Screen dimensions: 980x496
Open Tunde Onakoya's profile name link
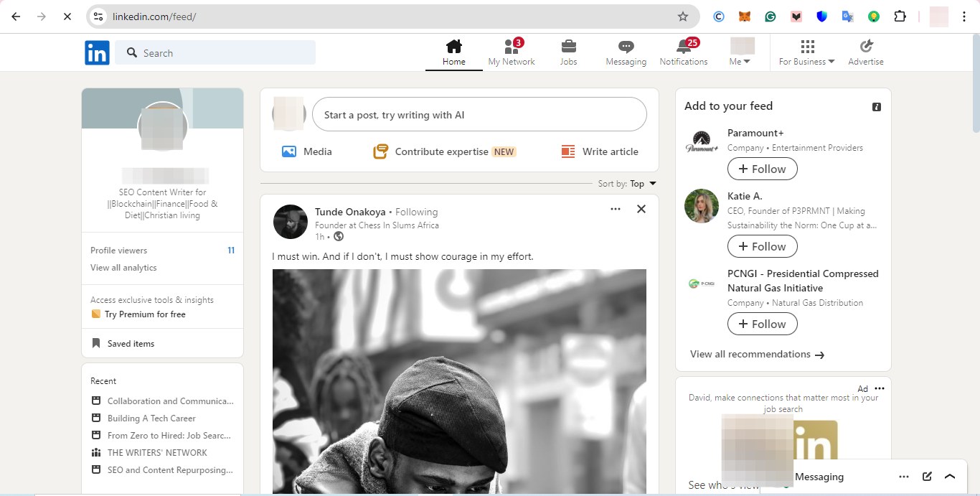(x=350, y=212)
